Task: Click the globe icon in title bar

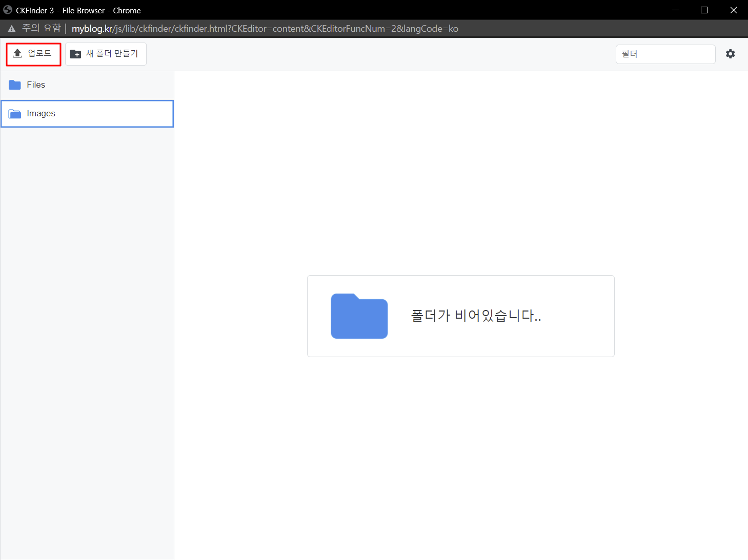Action: pos(8,10)
